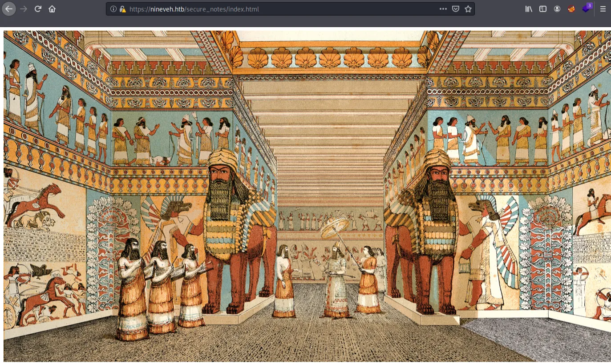
Task: Open Firefox Account profile icon
Action: [557, 9]
